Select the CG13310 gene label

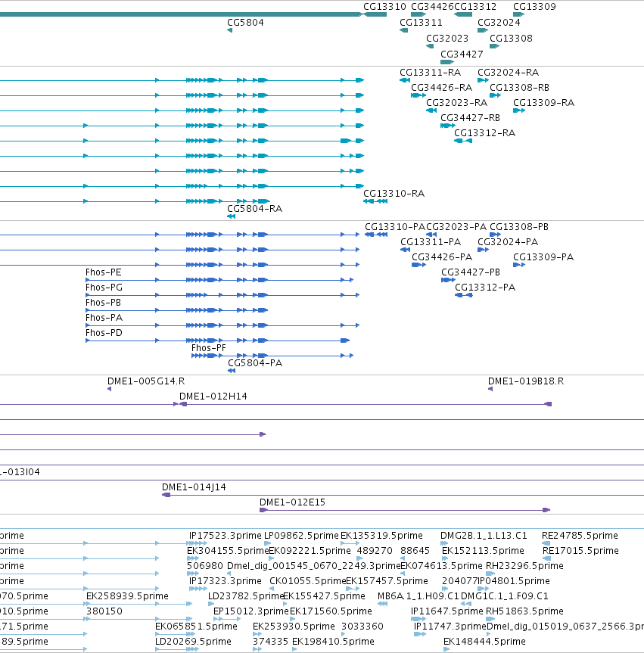(384, 7)
